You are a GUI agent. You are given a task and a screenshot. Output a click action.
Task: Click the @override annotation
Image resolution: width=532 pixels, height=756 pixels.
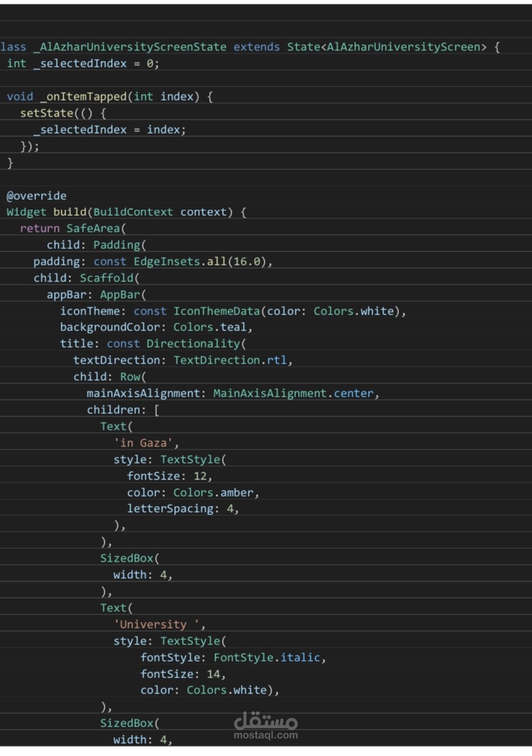37,196
